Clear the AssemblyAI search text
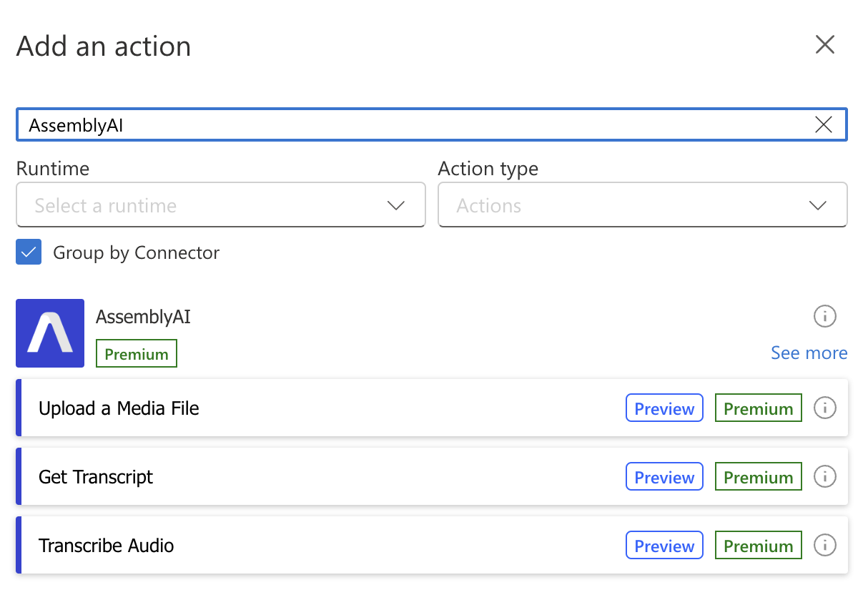Image resolution: width=868 pixels, height=595 pixels. [823, 124]
